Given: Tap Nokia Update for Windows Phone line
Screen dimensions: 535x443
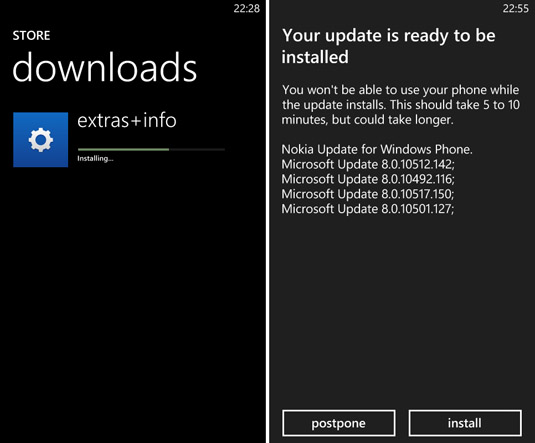Looking at the screenshot, I should [x=377, y=149].
